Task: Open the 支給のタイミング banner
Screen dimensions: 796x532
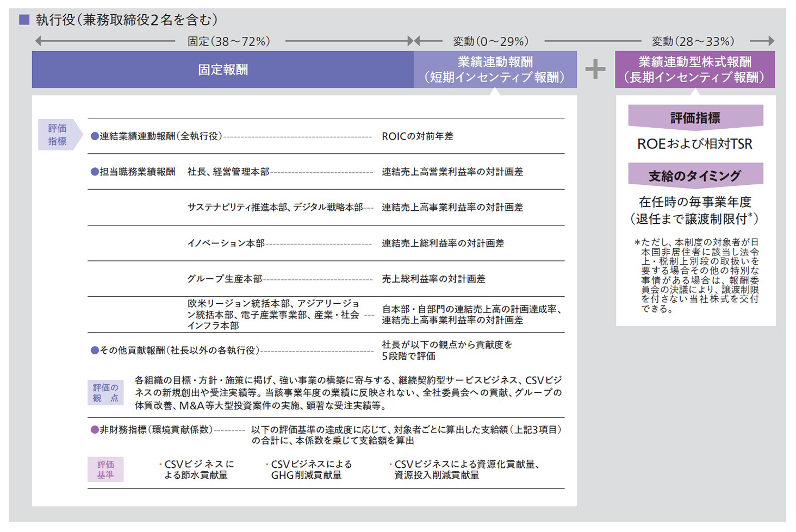Action: pyautogui.click(x=695, y=176)
